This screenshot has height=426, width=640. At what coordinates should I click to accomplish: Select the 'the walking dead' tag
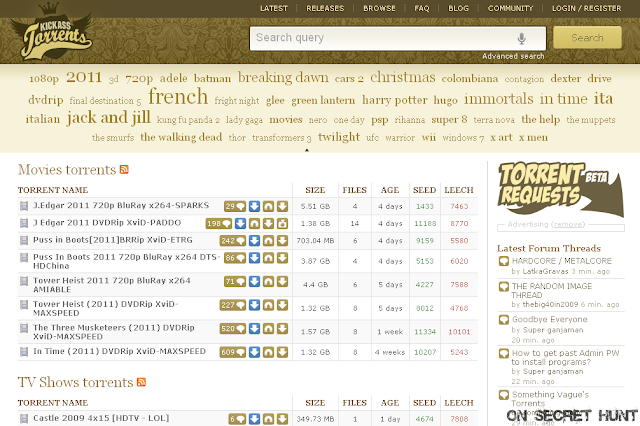pyautogui.click(x=181, y=137)
